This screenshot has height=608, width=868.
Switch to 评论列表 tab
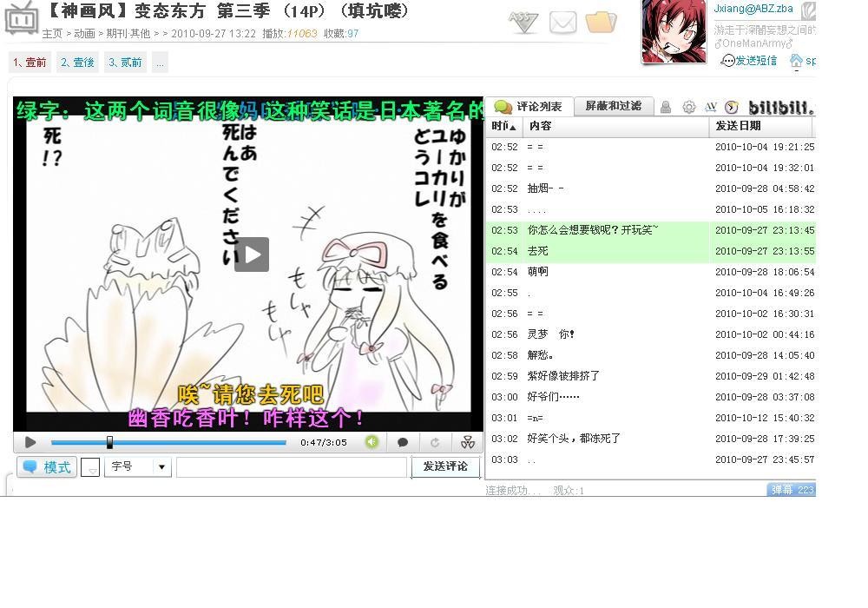529,106
